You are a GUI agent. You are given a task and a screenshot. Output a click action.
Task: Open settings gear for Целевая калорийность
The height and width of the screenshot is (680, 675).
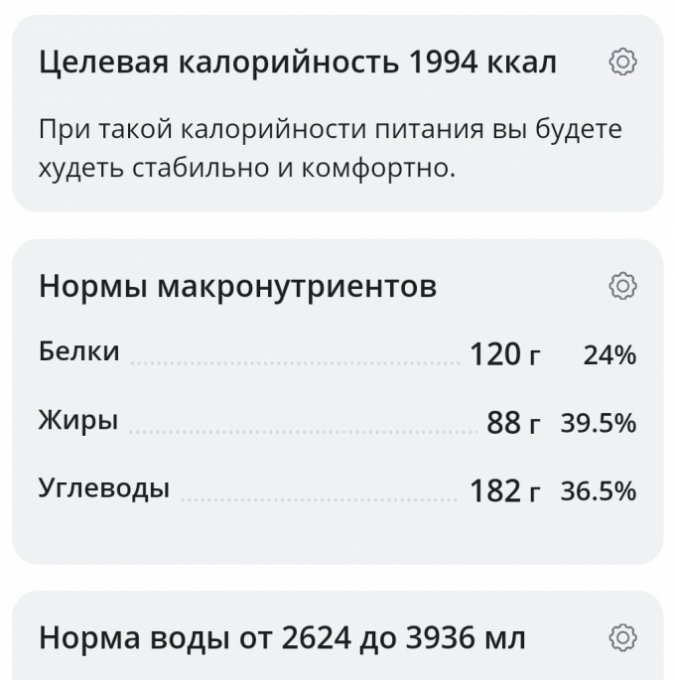tap(623, 63)
